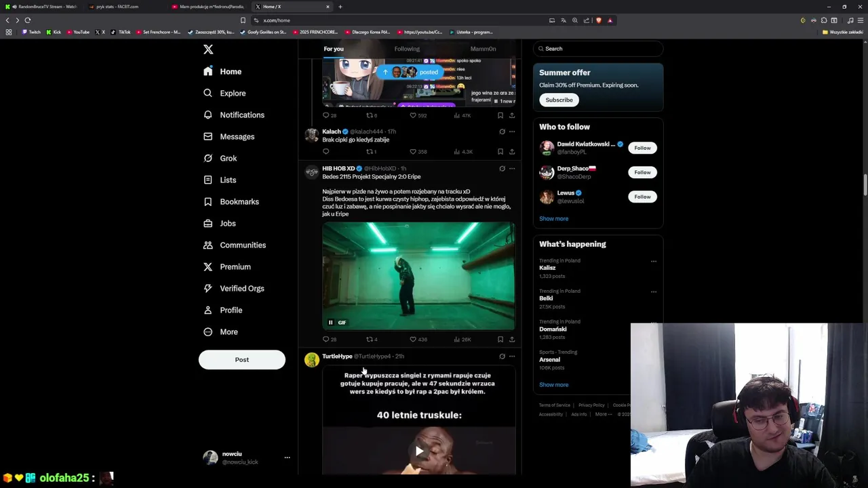The image size is (868, 488).
Task: Click the Jobs briefcase icon
Action: click(x=208, y=223)
